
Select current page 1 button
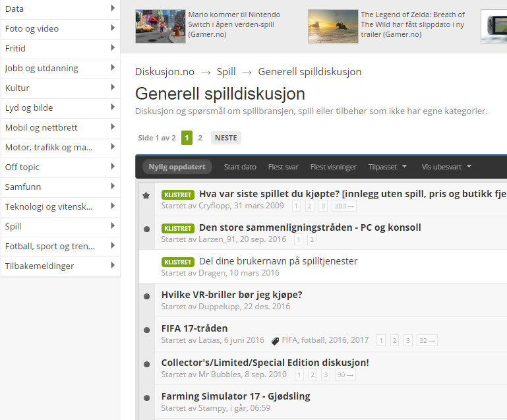[187, 138]
